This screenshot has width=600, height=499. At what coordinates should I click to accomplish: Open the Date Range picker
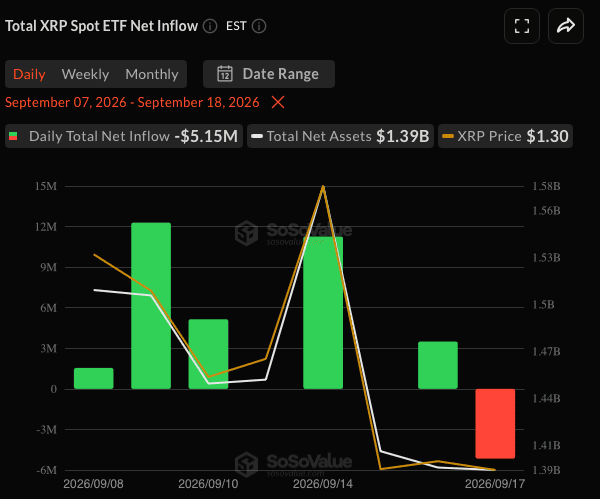point(269,74)
